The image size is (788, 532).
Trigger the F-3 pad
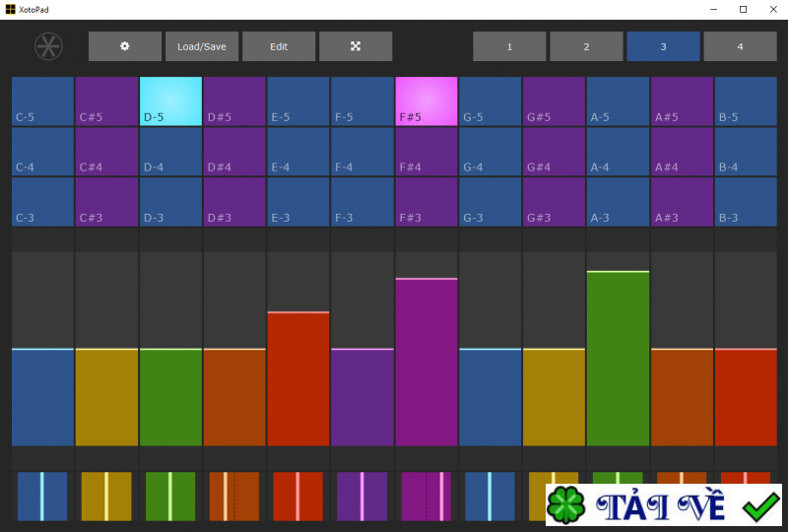pos(362,202)
